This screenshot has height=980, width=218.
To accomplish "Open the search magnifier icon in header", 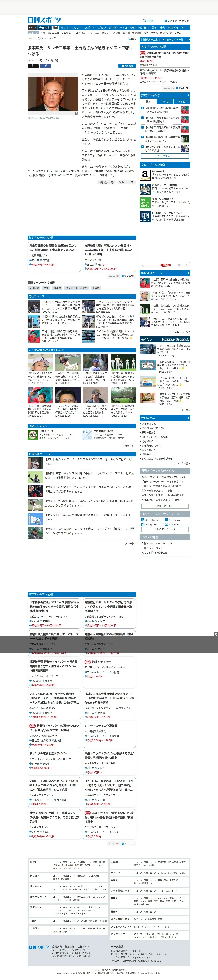I will (x=144, y=21).
